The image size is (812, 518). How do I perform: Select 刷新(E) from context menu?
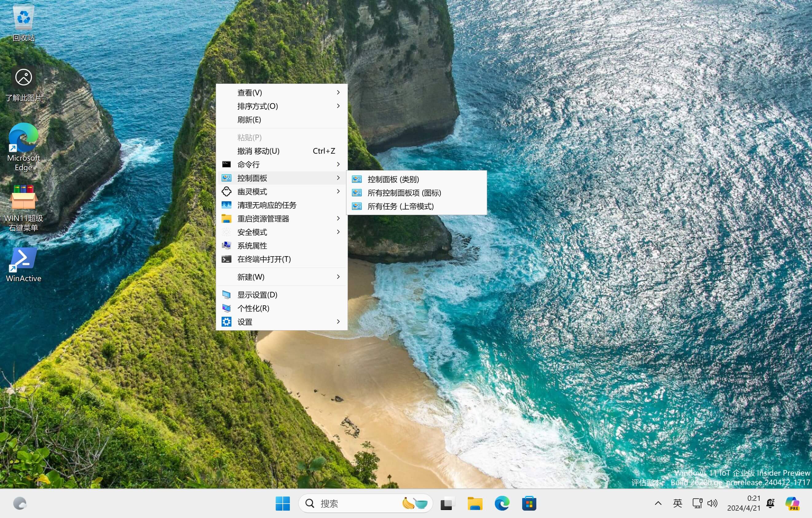[x=249, y=120]
